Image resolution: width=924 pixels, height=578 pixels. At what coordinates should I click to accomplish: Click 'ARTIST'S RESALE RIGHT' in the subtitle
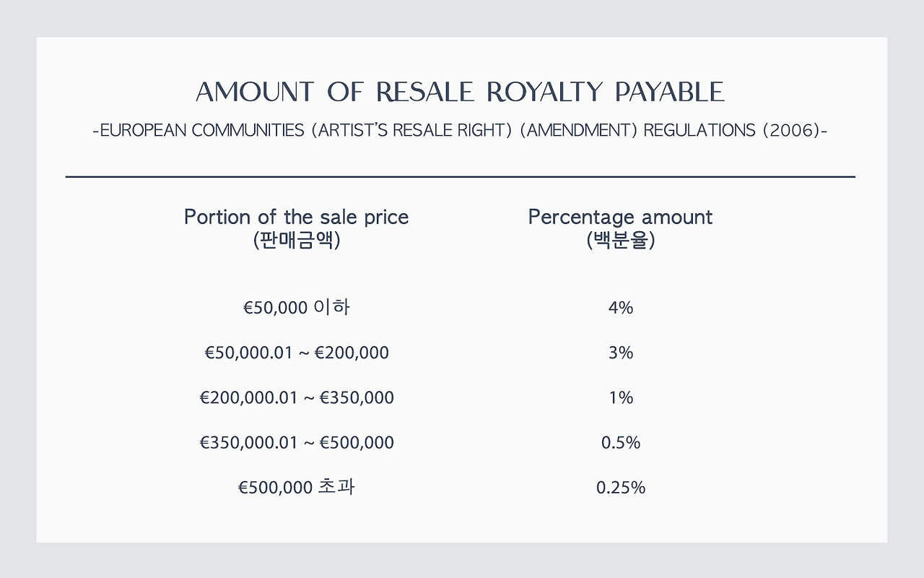(411, 131)
